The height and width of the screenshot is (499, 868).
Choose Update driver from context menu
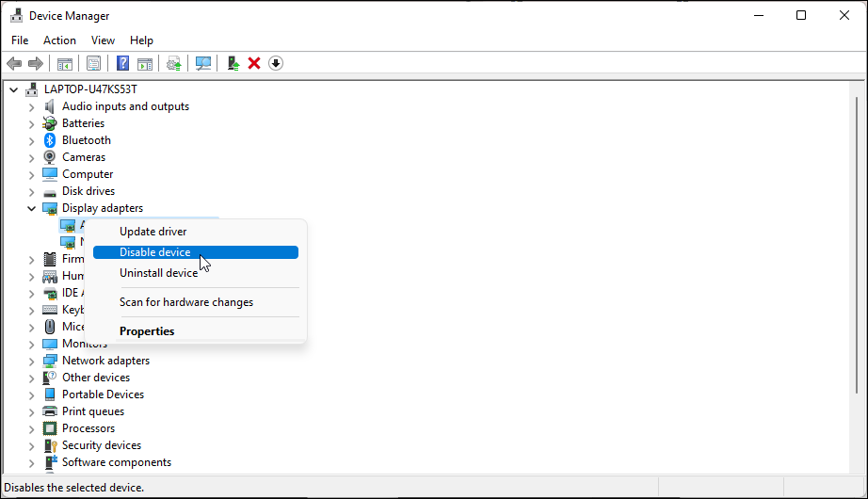pyautogui.click(x=196, y=232)
